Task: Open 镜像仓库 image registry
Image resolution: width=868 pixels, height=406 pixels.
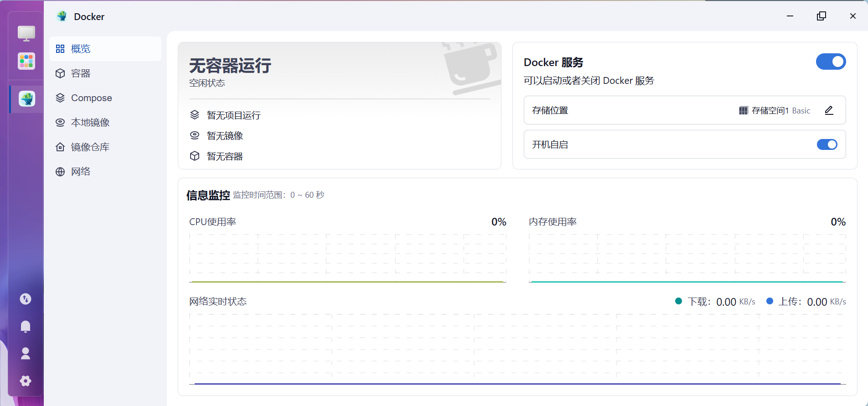Action: [105, 147]
